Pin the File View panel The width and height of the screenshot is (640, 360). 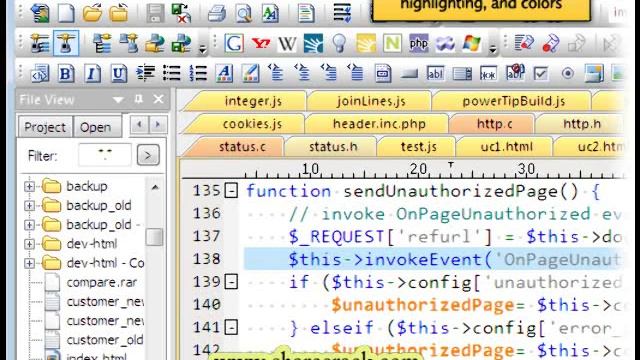(139, 99)
